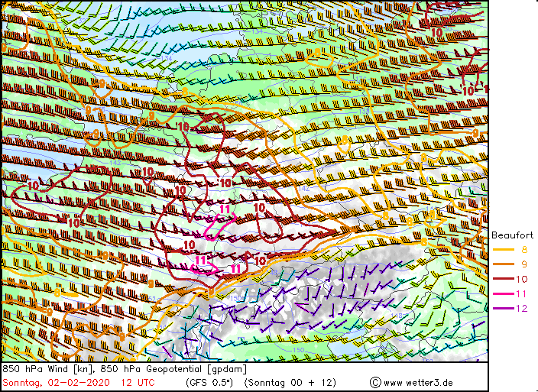The image size is (538, 392).
Task: Select the pink Beaufort 11 legend line
Action: point(504,293)
